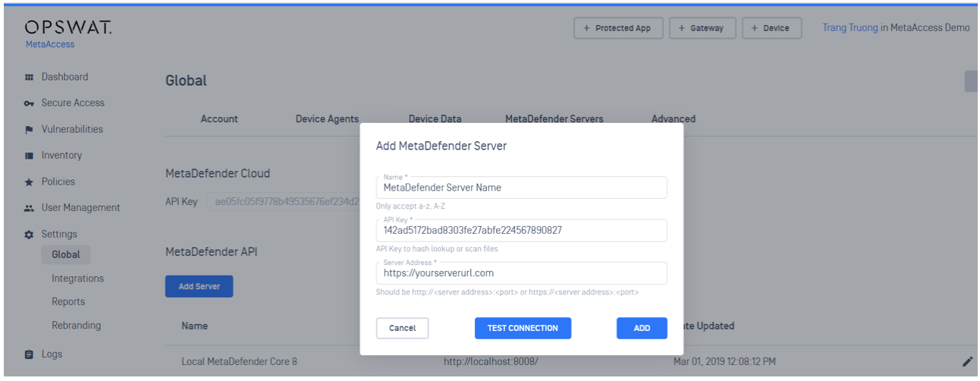The image size is (980, 381).
Task: Click the MetaDefender Cloud section heading
Action: 218,174
